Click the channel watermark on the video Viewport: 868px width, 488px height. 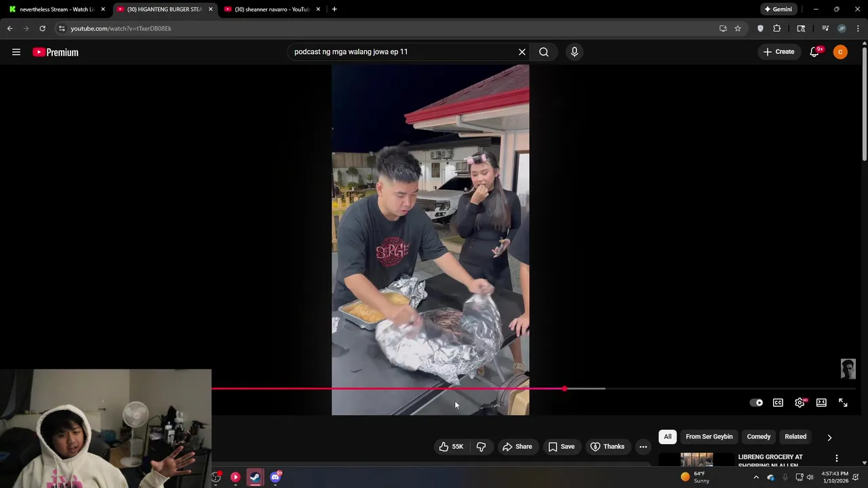click(848, 369)
